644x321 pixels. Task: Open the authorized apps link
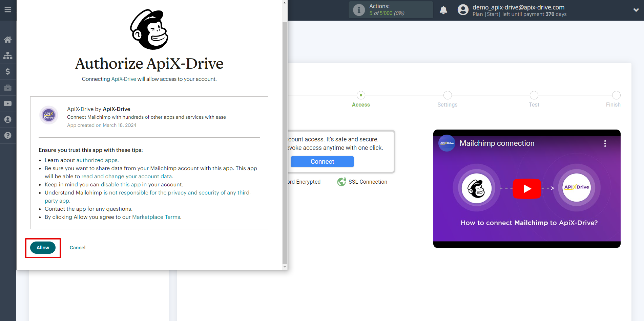[97, 160]
